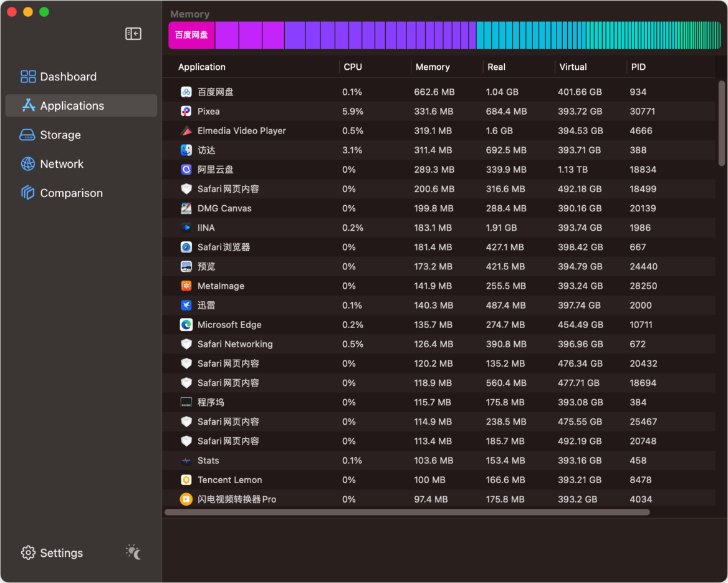The width and height of the screenshot is (728, 583).
Task: Select the IINA row name
Action: coord(206,228)
